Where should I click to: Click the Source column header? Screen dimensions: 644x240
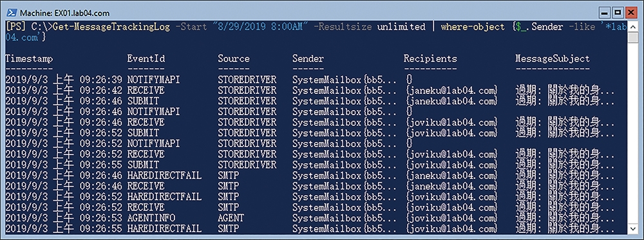233,59
